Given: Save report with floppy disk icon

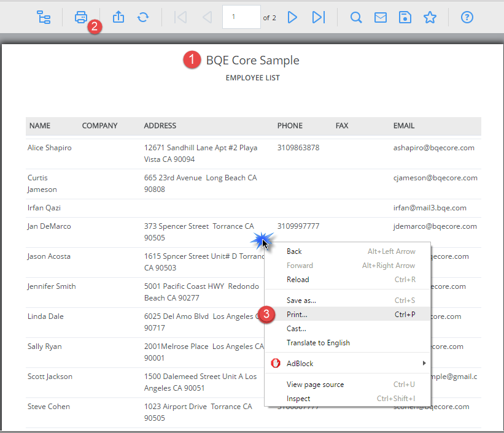Looking at the screenshot, I should 405,17.
